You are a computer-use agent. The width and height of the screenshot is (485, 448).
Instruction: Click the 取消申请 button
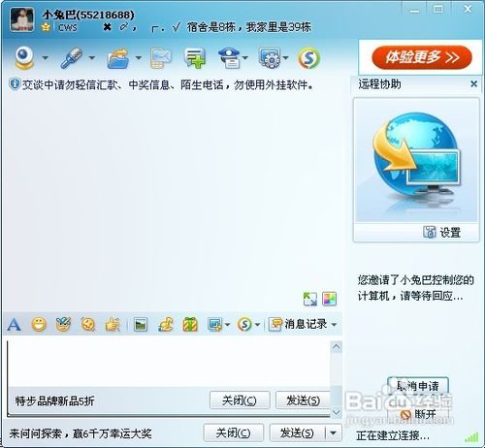(x=418, y=386)
